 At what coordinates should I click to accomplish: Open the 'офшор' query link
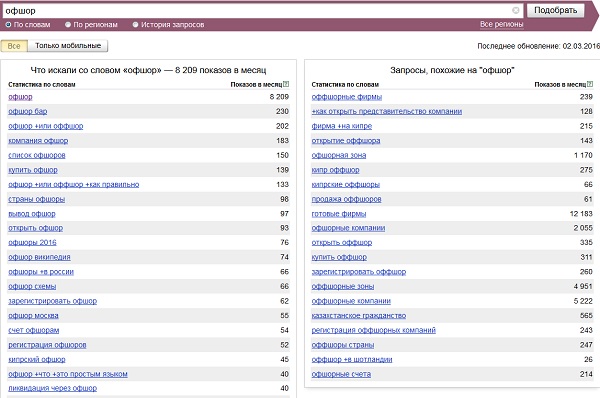coord(20,97)
